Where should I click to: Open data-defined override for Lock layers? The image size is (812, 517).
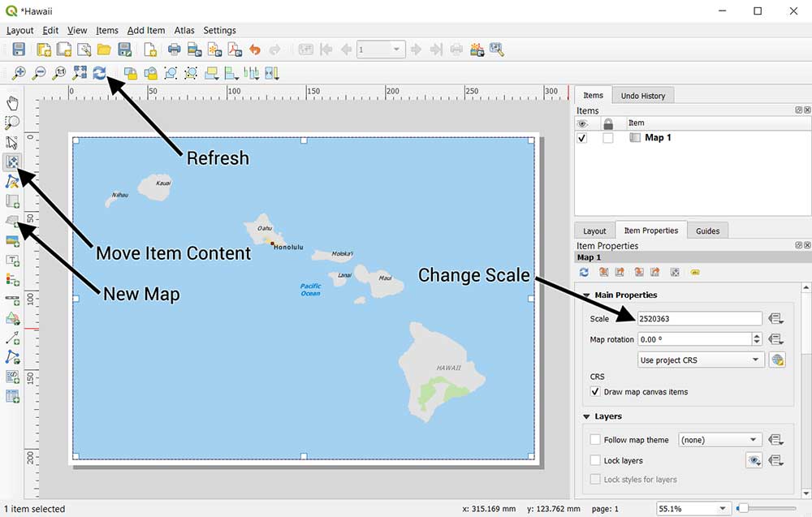(x=775, y=460)
